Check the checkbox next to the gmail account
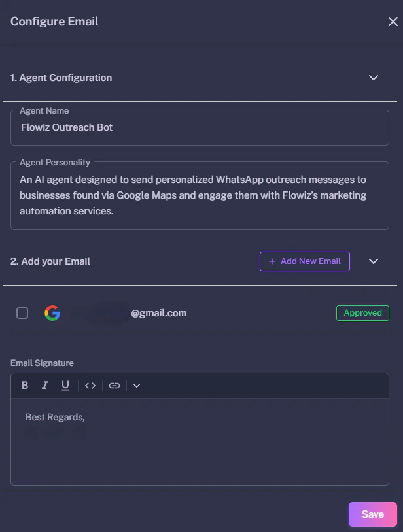Screen dimensions: 403x532 click(22, 313)
